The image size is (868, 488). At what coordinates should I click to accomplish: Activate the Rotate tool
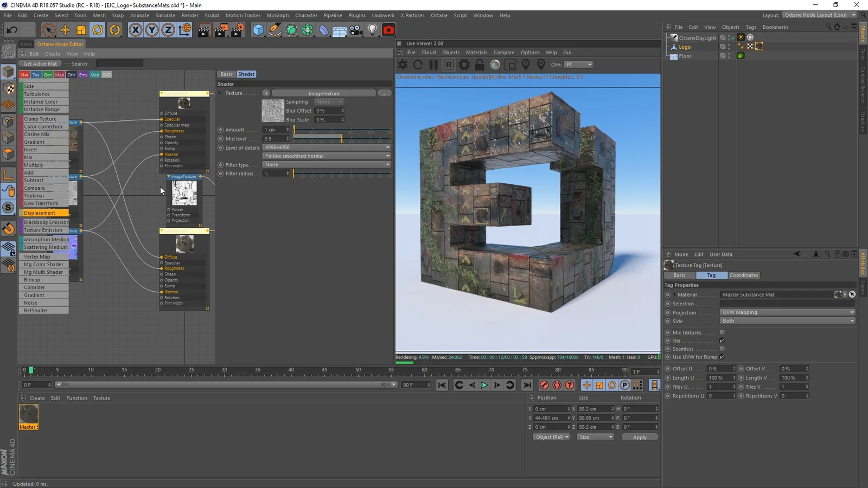tap(97, 30)
